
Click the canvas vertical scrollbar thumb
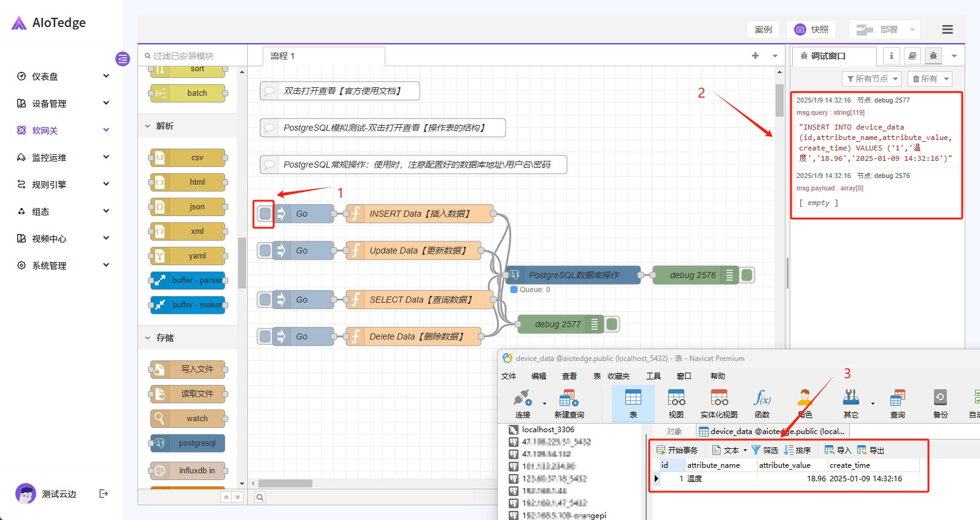coord(779,100)
